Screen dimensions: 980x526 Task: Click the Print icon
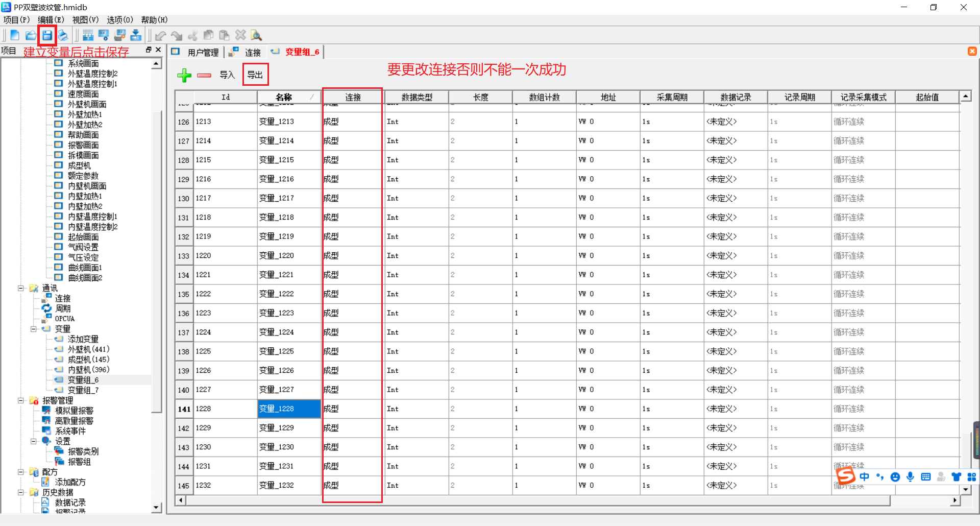(63, 35)
